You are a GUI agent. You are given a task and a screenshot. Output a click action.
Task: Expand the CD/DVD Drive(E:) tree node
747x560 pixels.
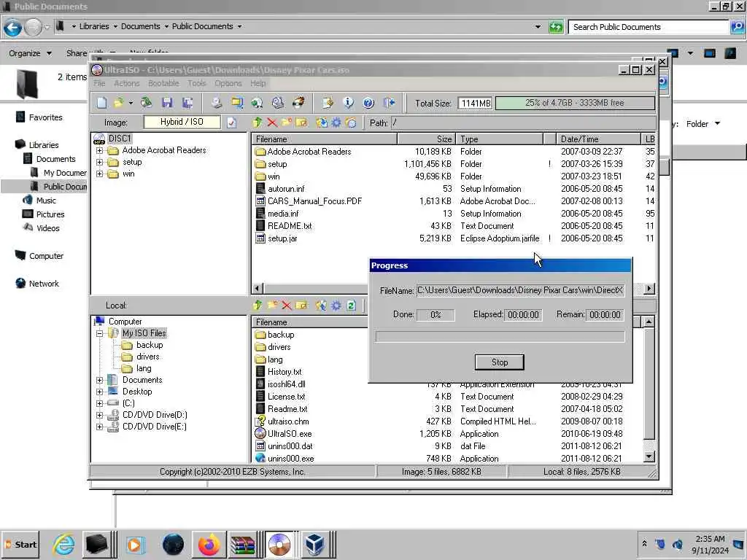[99, 427]
